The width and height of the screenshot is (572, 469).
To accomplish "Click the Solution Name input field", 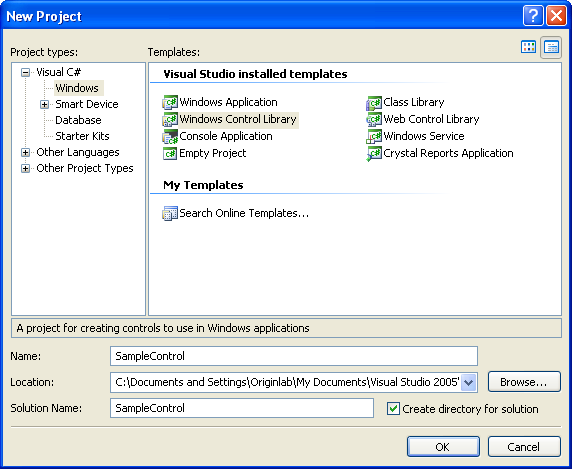I will (242, 408).
